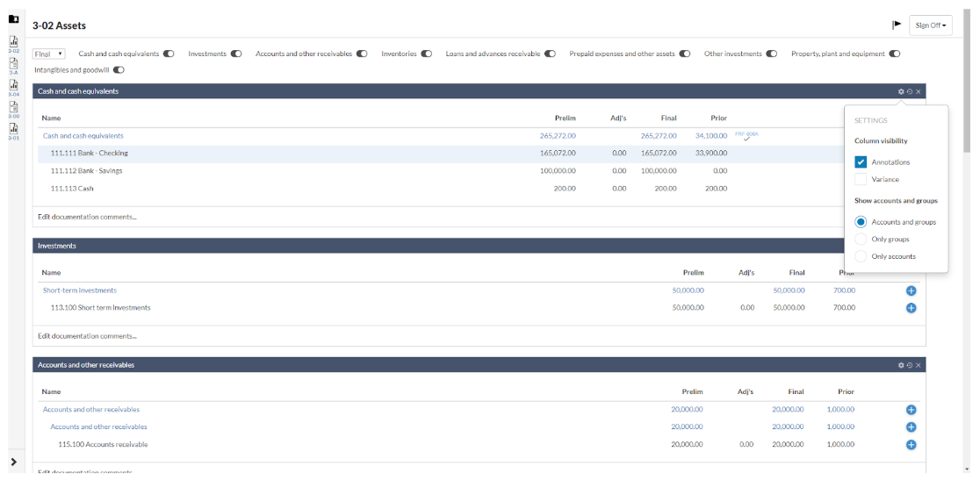Uncheck the Annotations checkbox
This screenshot has height=495, width=980.
point(861,162)
